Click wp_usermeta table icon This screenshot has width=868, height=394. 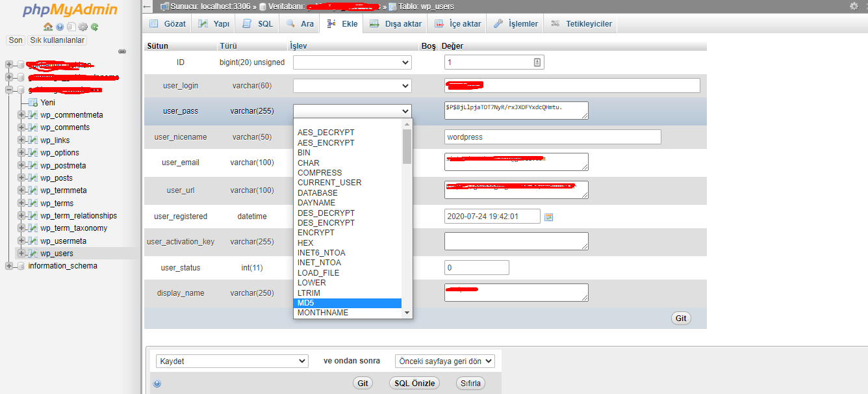tap(32, 241)
